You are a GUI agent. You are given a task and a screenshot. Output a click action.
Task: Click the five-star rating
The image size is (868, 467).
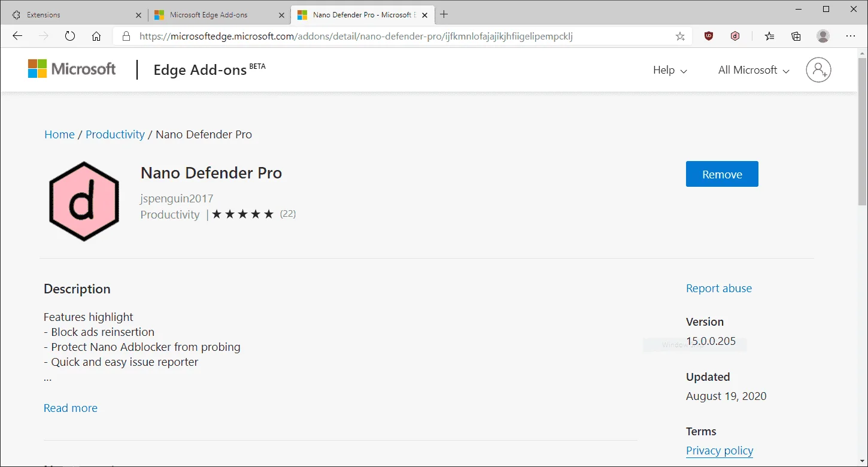(x=242, y=214)
